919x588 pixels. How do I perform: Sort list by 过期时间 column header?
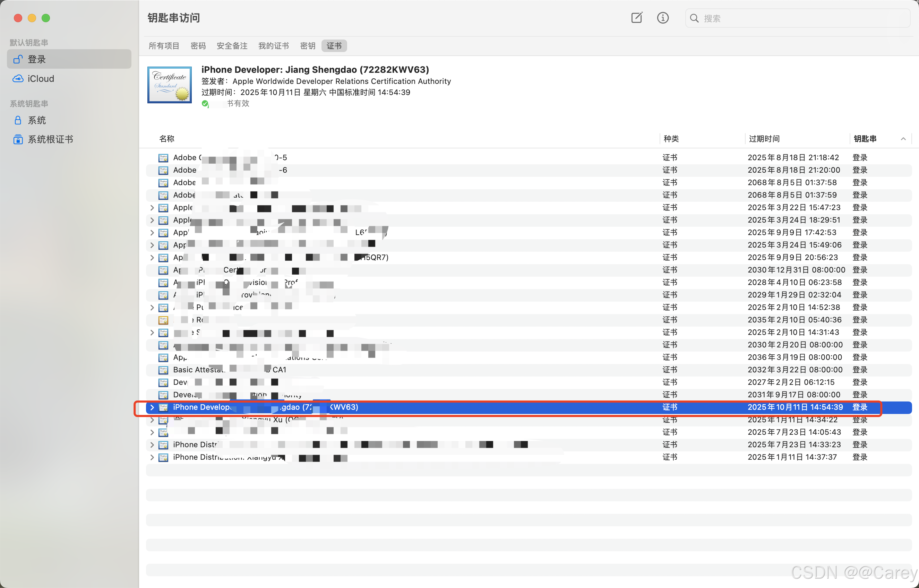[x=764, y=139]
